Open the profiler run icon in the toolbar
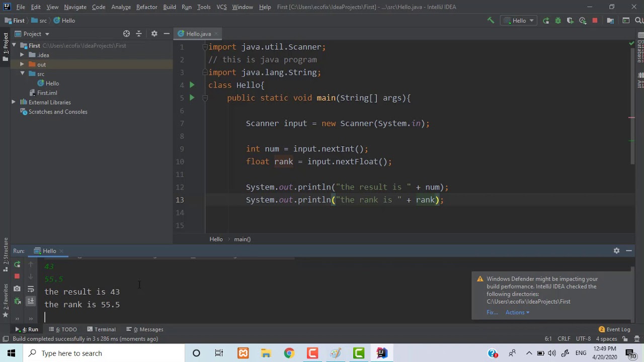Screen dimensions: 644x362 583,21
